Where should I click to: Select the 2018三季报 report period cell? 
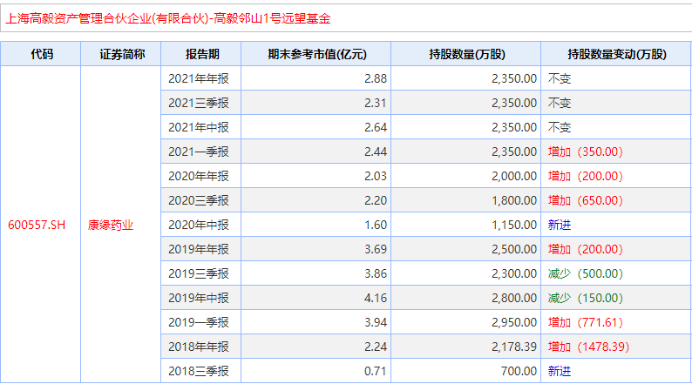point(201,371)
